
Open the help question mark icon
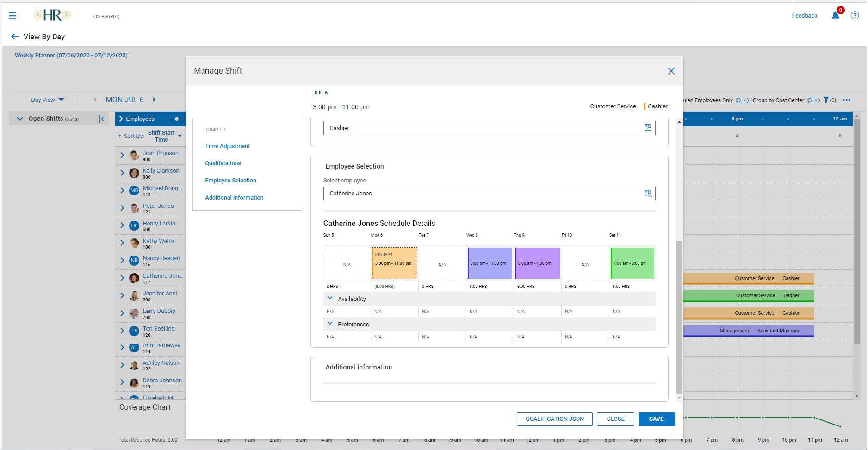(855, 16)
